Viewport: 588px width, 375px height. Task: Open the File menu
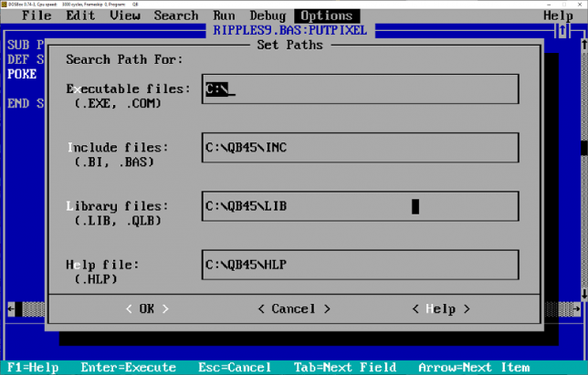coord(37,16)
